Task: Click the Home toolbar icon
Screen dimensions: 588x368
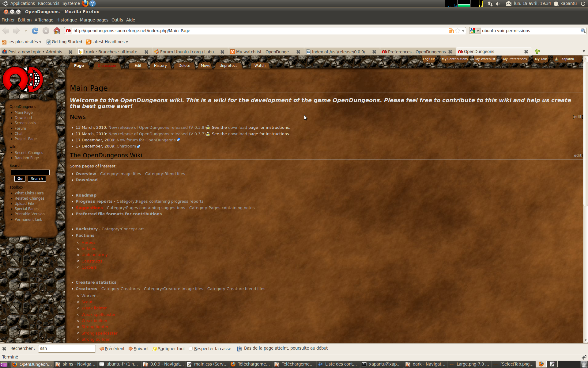Action: point(57,31)
